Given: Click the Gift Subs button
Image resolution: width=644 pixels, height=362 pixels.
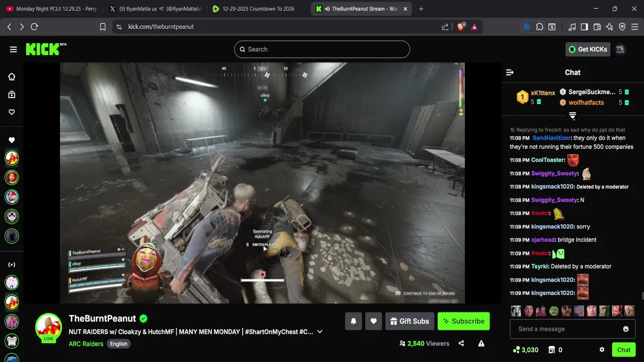Looking at the screenshot, I should pyautogui.click(x=409, y=321).
